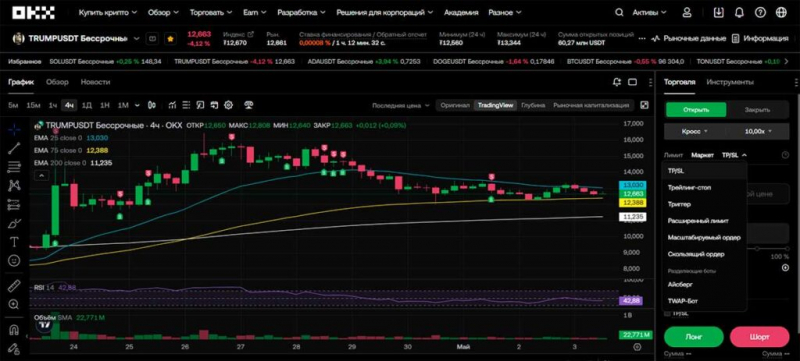Open the Торговать menu

211,12
